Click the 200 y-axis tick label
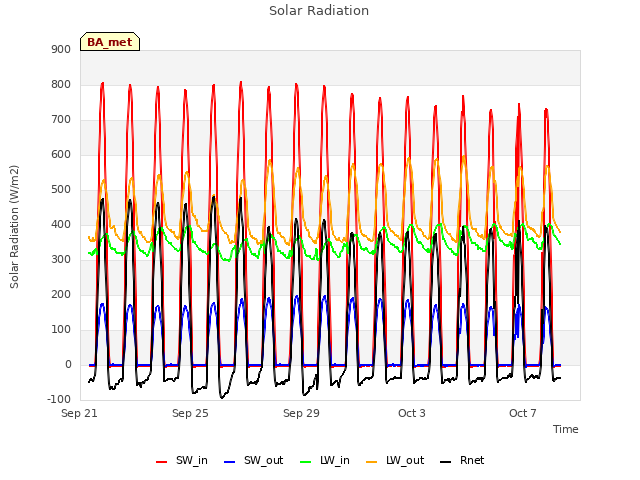The width and height of the screenshot is (640, 480). click(x=61, y=295)
